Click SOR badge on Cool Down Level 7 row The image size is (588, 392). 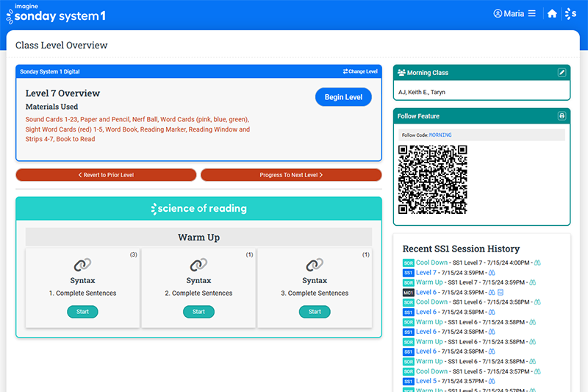408,263
